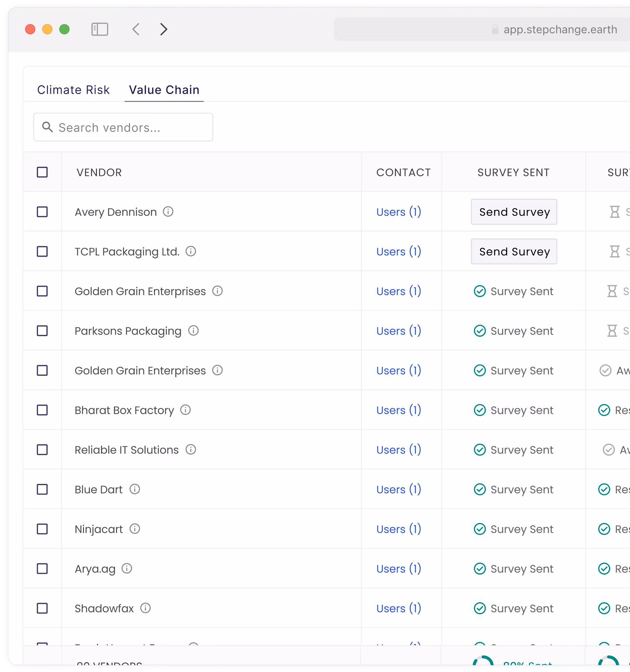Image resolution: width=630 pixels, height=672 pixels.
Task: Click the info icon next to Avery Dennison
Action: [x=168, y=212]
